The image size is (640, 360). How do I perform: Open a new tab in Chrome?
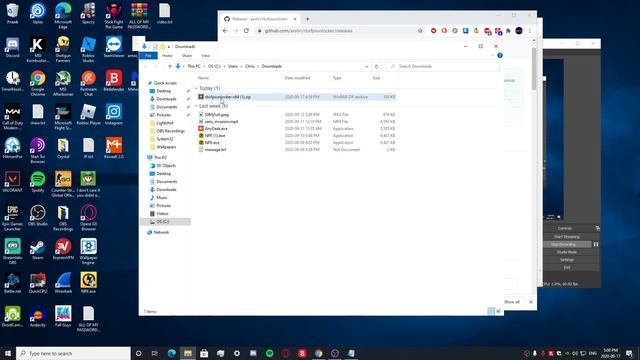click(x=307, y=19)
